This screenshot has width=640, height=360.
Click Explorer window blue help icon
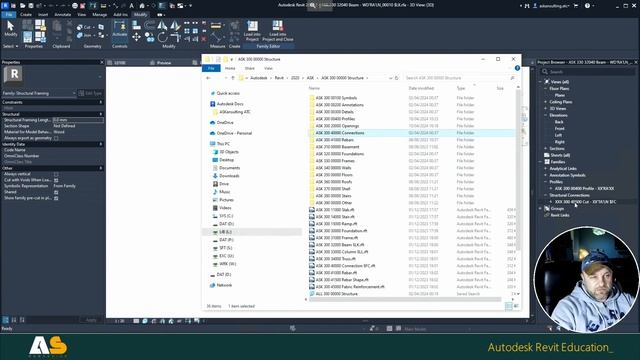coord(517,68)
